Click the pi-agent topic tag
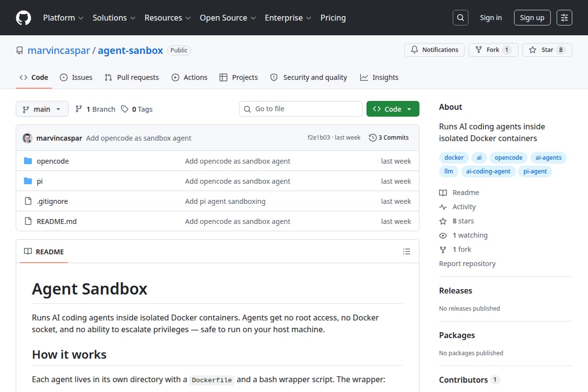The width and height of the screenshot is (588, 392). point(535,171)
